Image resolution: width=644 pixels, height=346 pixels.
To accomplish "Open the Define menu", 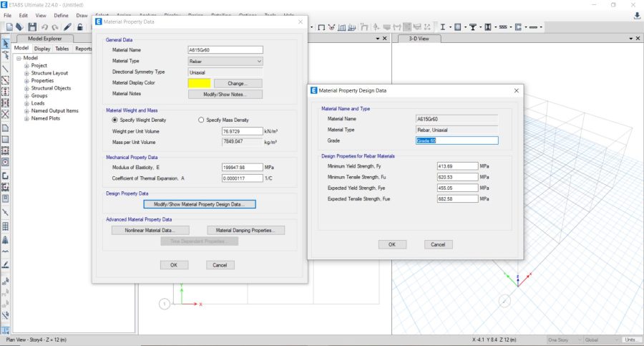I will [62, 16].
